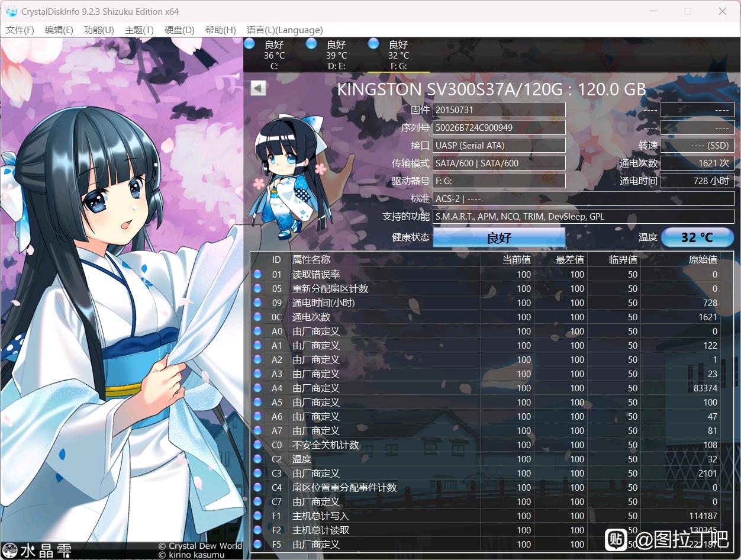Open the 功能(U) menu
This screenshot has width=741, height=560.
click(99, 30)
